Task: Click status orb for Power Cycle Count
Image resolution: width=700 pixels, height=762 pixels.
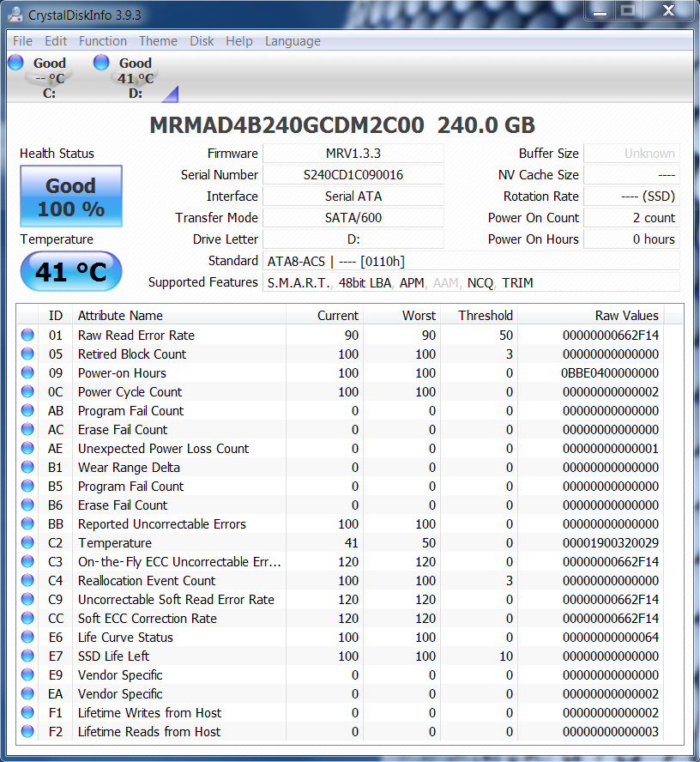Action: pyautogui.click(x=27, y=392)
